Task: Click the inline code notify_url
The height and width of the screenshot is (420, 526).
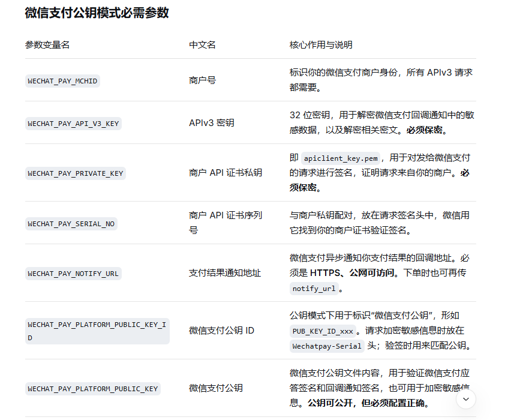Action: pos(314,289)
